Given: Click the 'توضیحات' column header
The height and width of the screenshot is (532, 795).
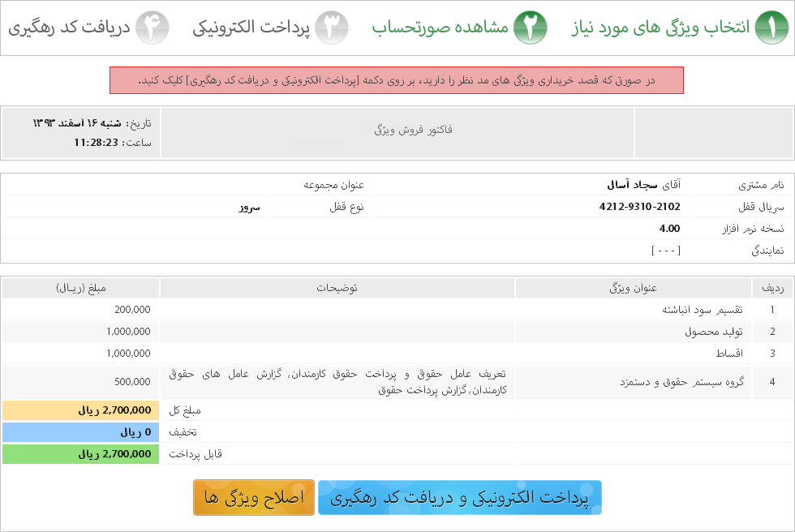Looking at the screenshot, I should (x=337, y=288).
